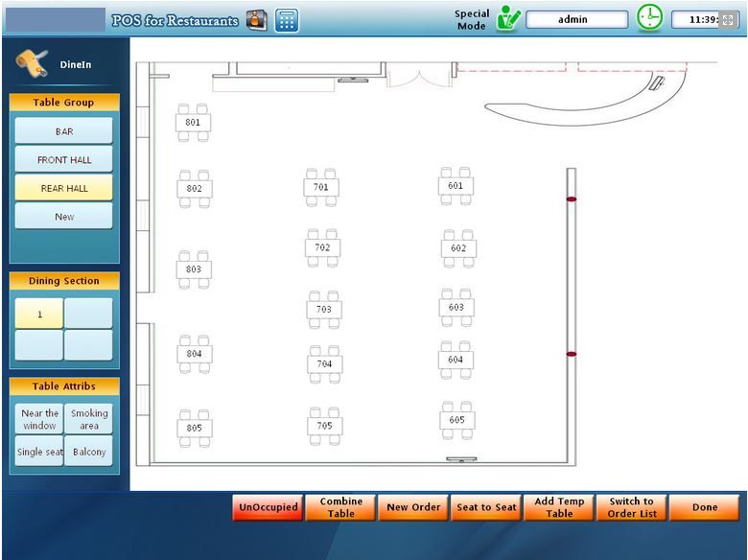
Task: Click the DineIn icon
Action: pyautogui.click(x=33, y=64)
